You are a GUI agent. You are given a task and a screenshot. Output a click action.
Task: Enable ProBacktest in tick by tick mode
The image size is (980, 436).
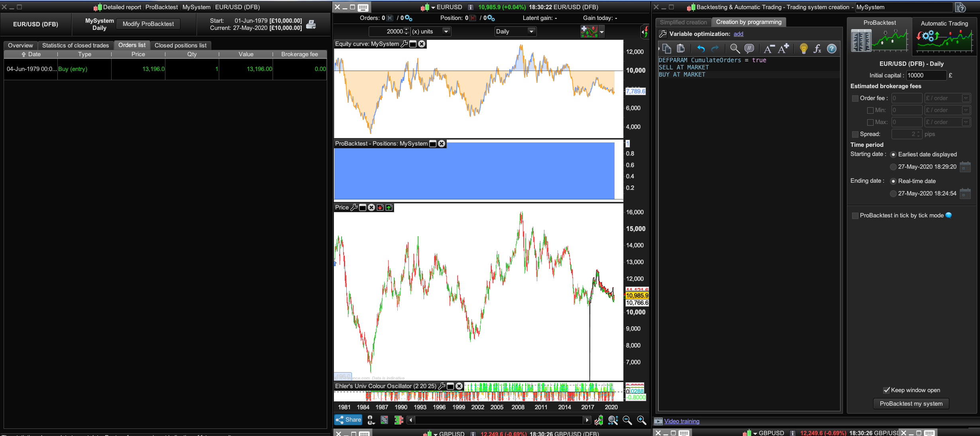(855, 216)
